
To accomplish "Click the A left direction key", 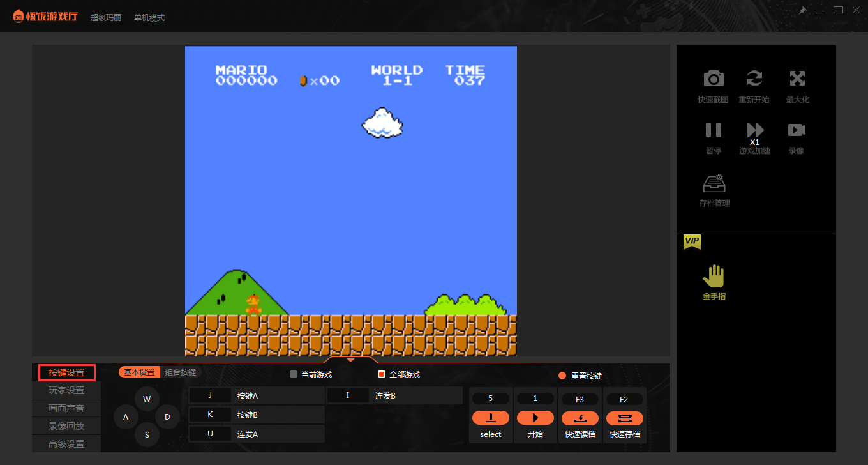I will (x=126, y=417).
